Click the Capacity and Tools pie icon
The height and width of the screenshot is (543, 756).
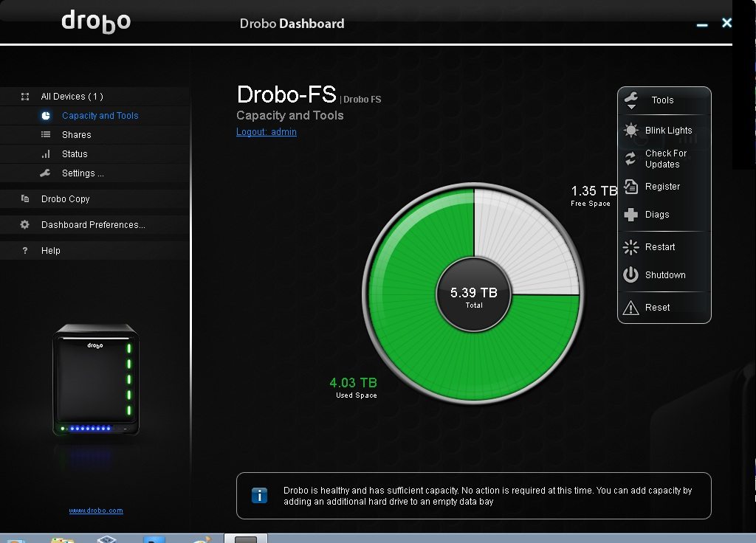coord(46,116)
